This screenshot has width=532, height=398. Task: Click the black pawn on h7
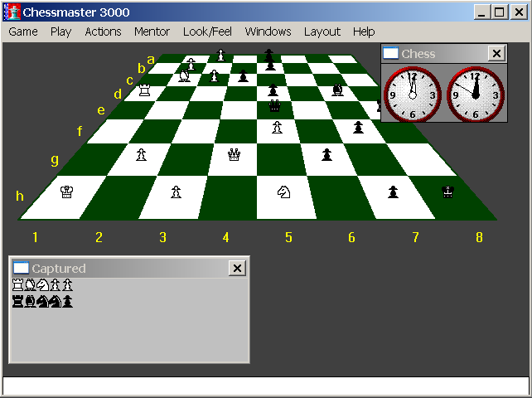(393, 192)
